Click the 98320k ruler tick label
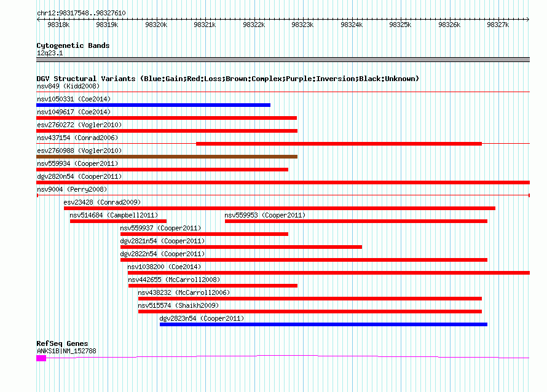This screenshot has width=547, height=392. click(156, 25)
